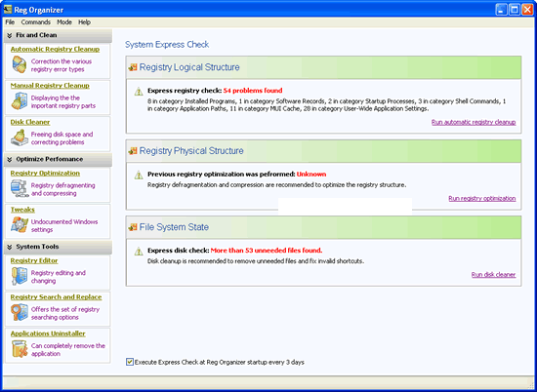Image resolution: width=537 pixels, height=392 pixels.
Task: Click the 'System Express Check' heading
Action: tap(167, 45)
